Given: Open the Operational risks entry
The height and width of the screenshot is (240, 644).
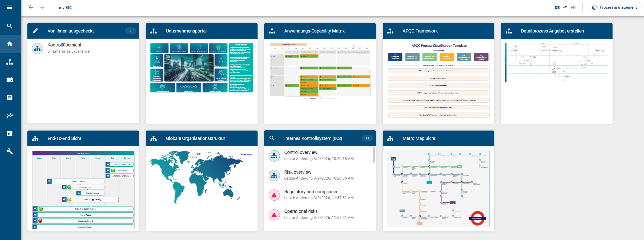Looking at the screenshot, I should tap(319, 214).
